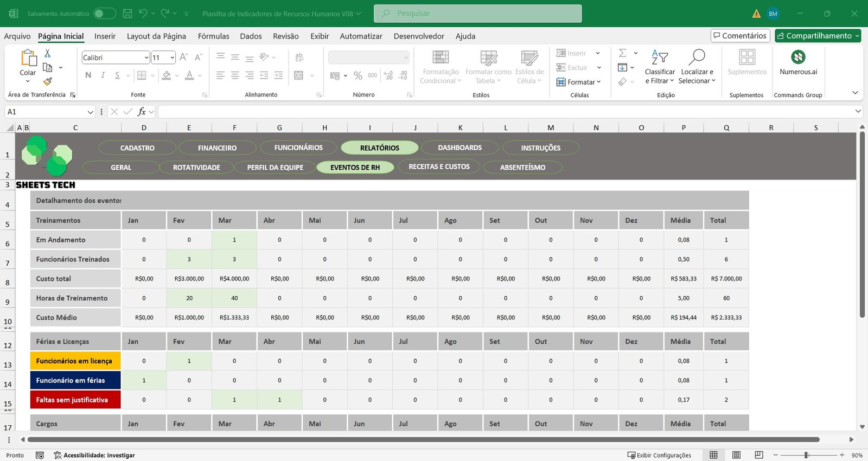The width and height of the screenshot is (868, 461).
Task: Toggle the Salvamento Automático switch
Action: point(104,14)
